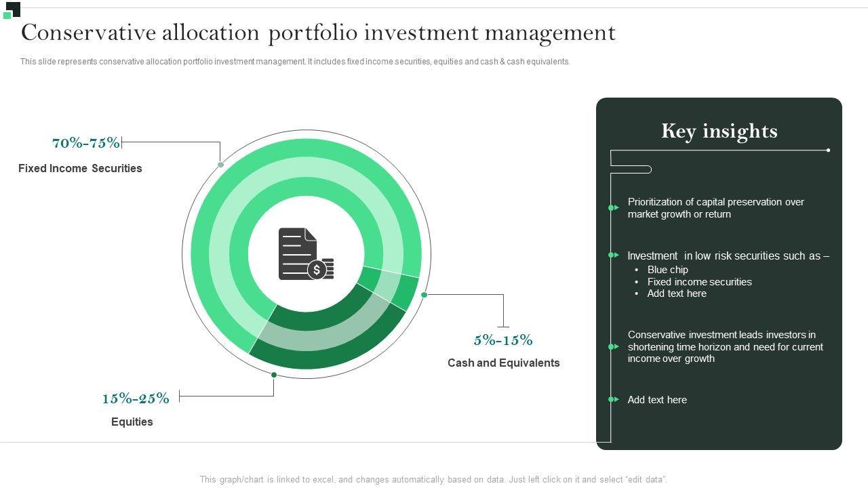Click the Cash and Equivalents callout marker dot

[424, 295]
